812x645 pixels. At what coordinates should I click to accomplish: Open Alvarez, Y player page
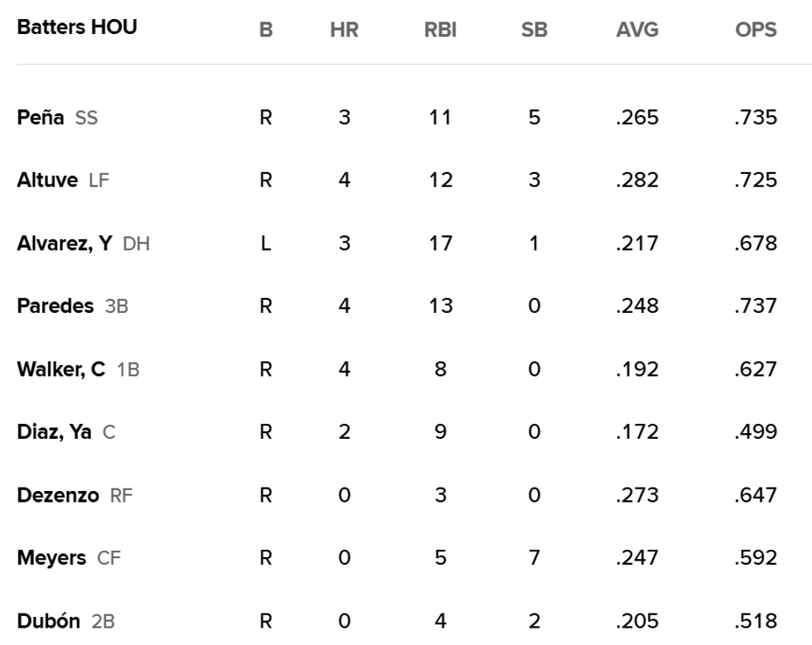(64, 243)
